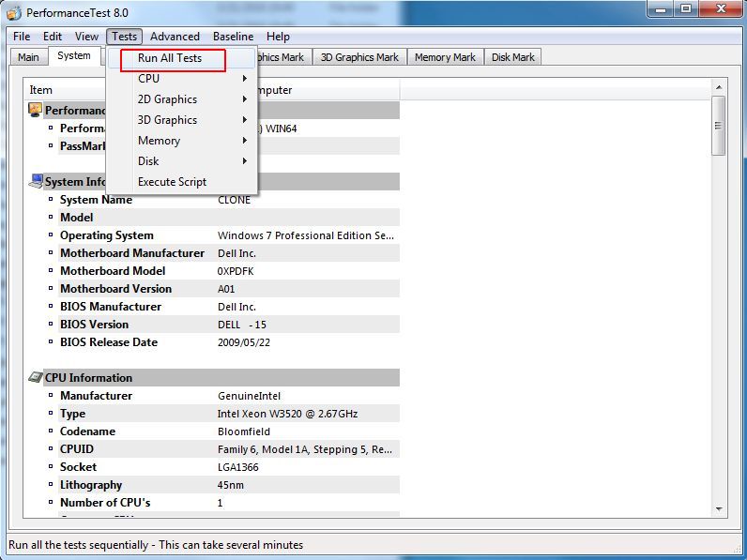Open the File menu
747x560 pixels.
tap(22, 37)
